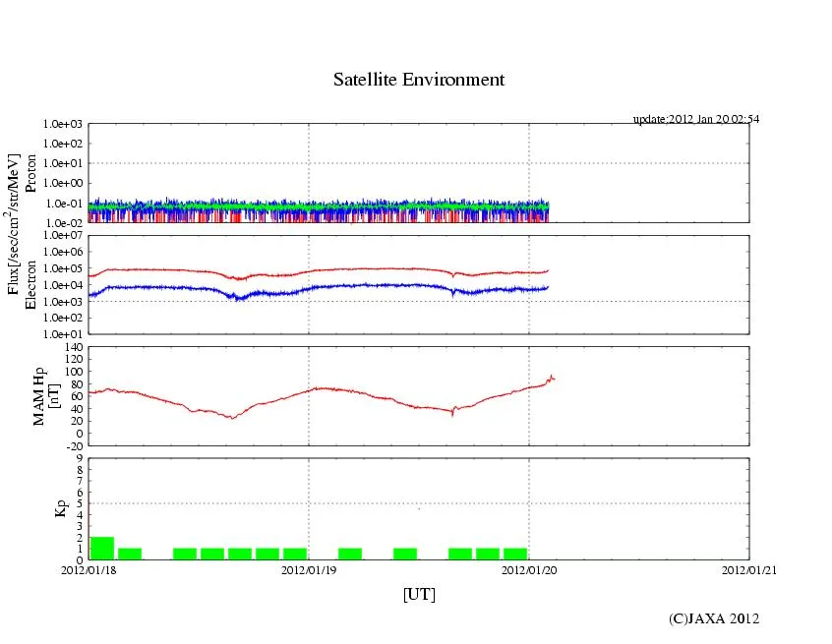Click the tallest green Kp bar
This screenshot has width=832, height=644.
[101, 548]
